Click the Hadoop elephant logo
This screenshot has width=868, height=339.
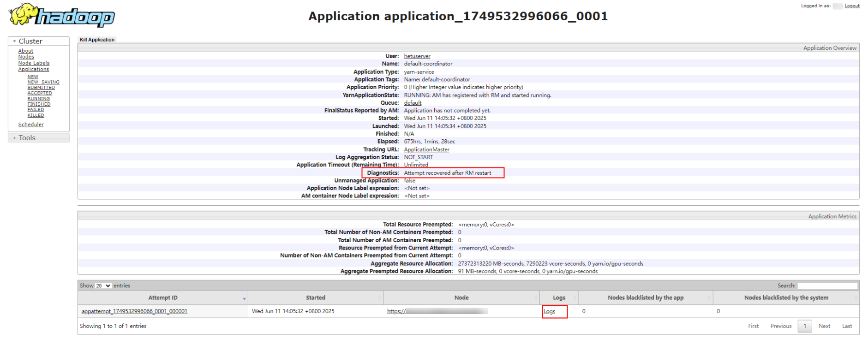point(62,15)
